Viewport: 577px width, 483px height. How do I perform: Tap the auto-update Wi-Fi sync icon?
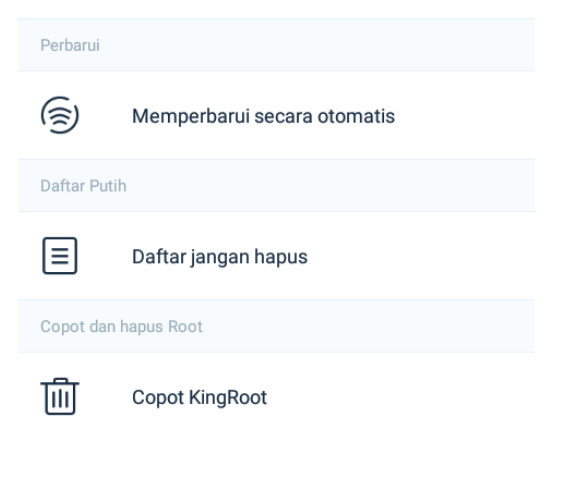60,115
